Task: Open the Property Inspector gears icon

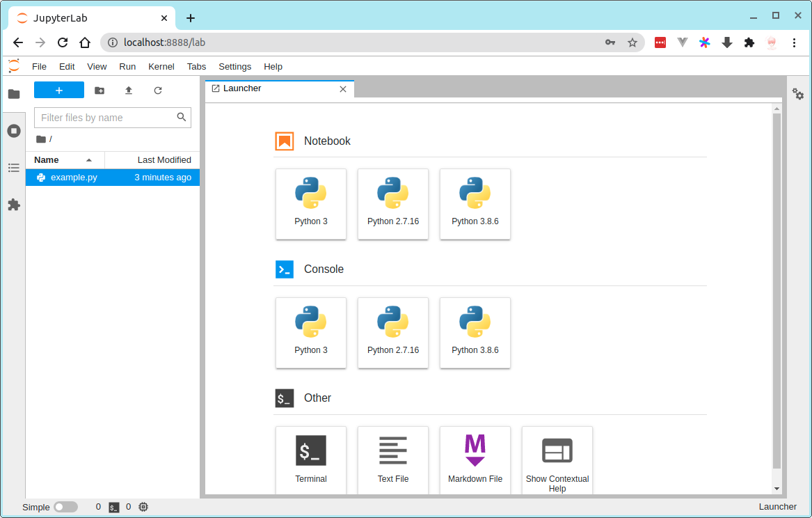Action: pyautogui.click(x=798, y=94)
